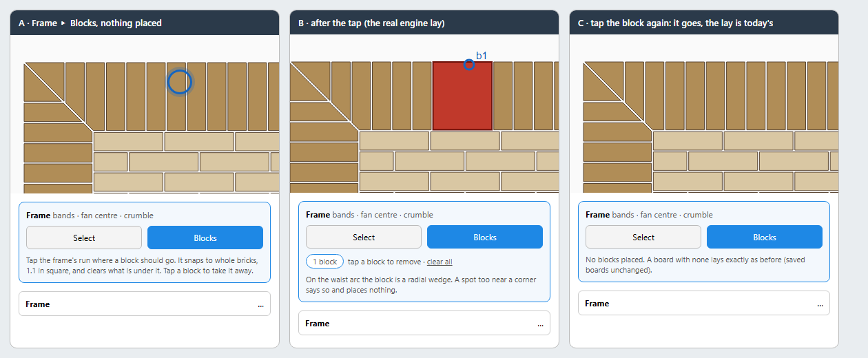Click 'No blocks placed' message in panel C
Screen dimensions: 868x358
[x=695, y=264]
